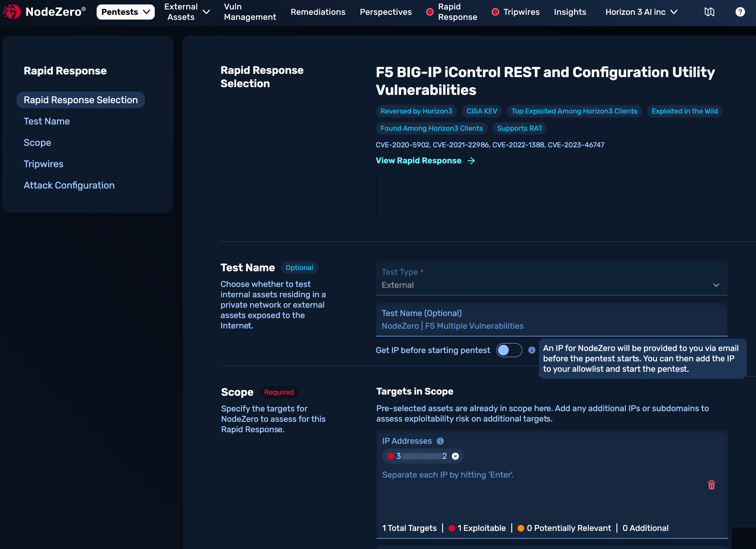The width and height of the screenshot is (756, 549).
Task: Open the Pentests dropdown
Action: 125,12
